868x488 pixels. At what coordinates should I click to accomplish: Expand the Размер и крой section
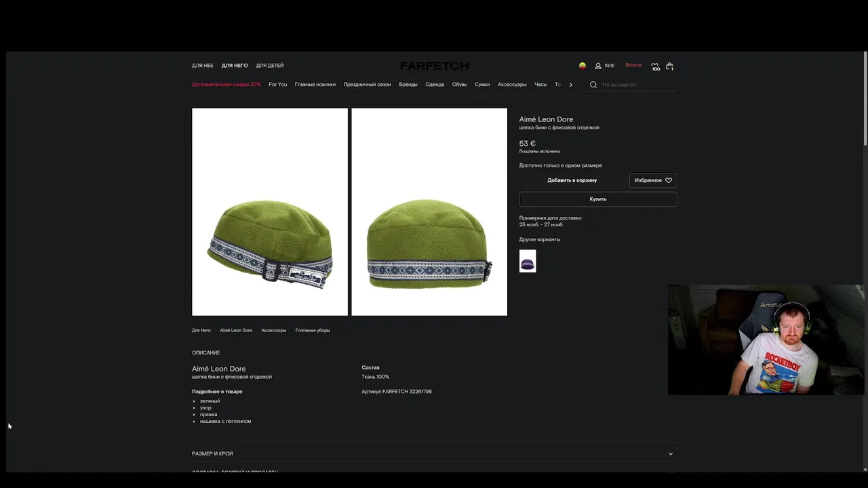[434, 453]
